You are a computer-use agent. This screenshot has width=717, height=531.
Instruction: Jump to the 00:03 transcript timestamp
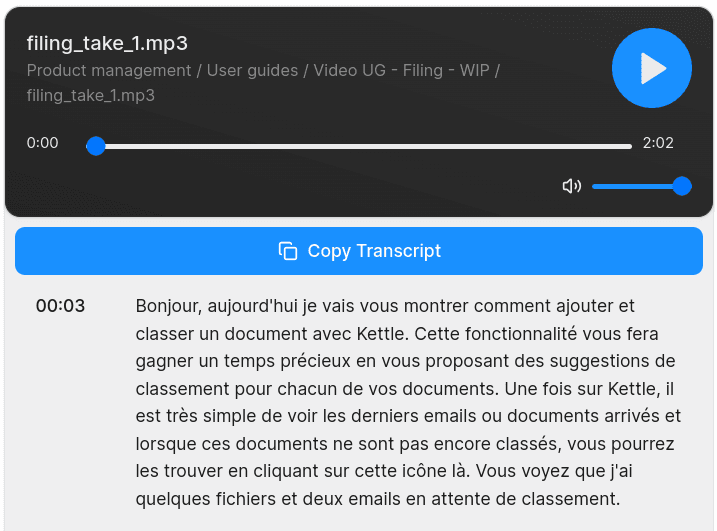pos(60,306)
